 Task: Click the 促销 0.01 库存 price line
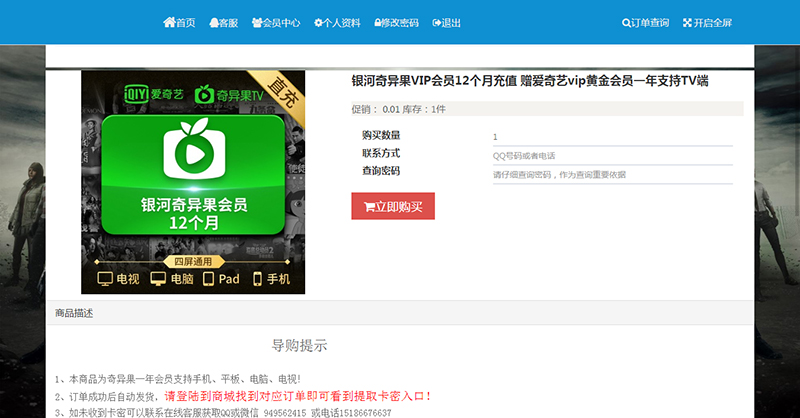point(547,109)
